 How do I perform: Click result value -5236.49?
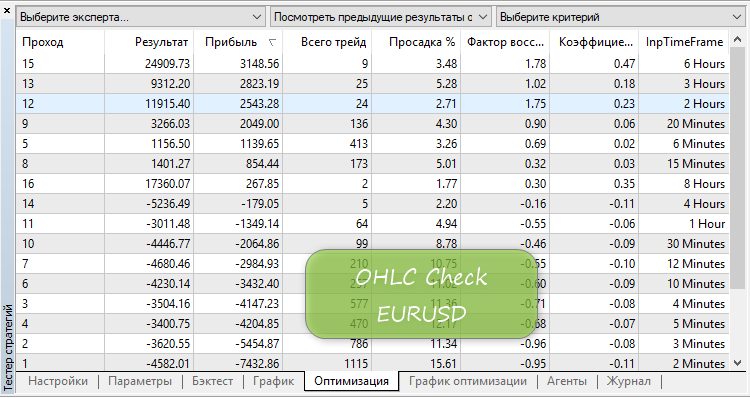[168, 204]
